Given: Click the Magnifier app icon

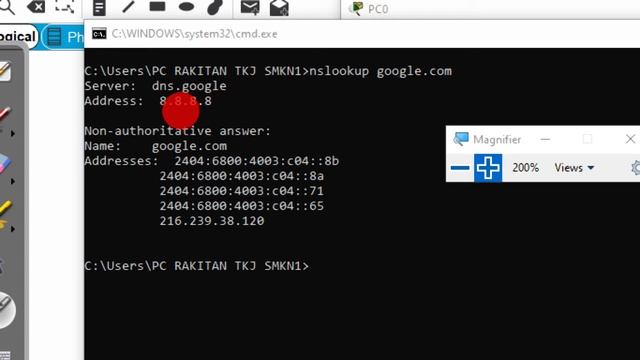Looking at the screenshot, I should [x=461, y=139].
